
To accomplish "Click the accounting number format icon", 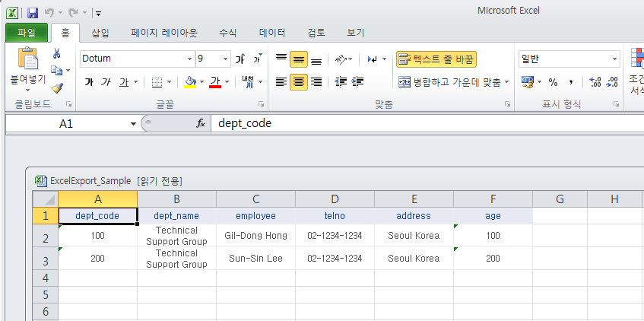I will 528,82.
